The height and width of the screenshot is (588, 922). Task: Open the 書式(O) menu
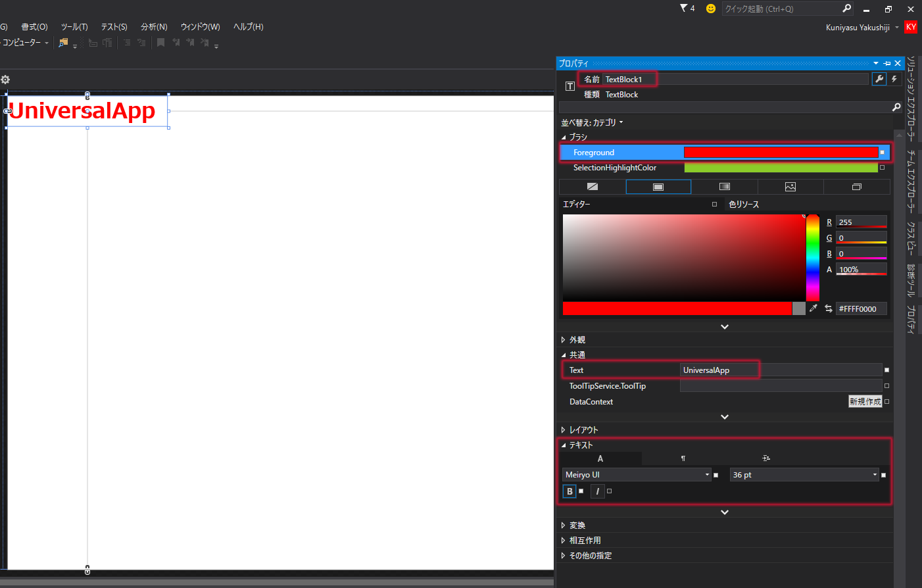(x=35, y=27)
